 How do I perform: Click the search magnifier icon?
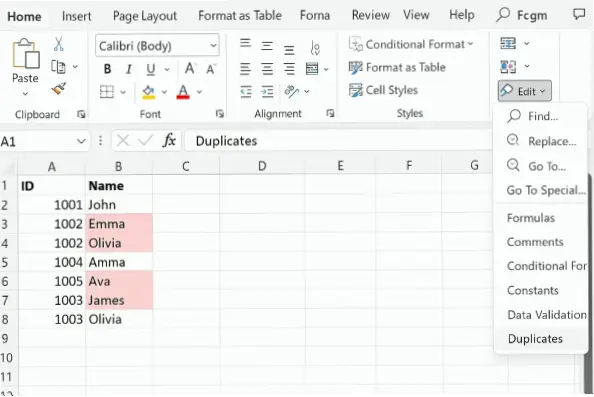(x=503, y=15)
